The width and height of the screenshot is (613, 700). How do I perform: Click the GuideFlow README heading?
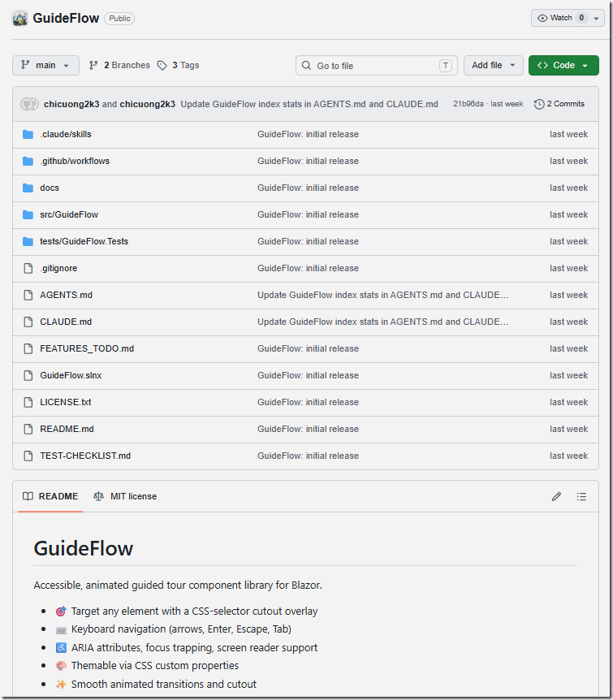click(x=84, y=548)
